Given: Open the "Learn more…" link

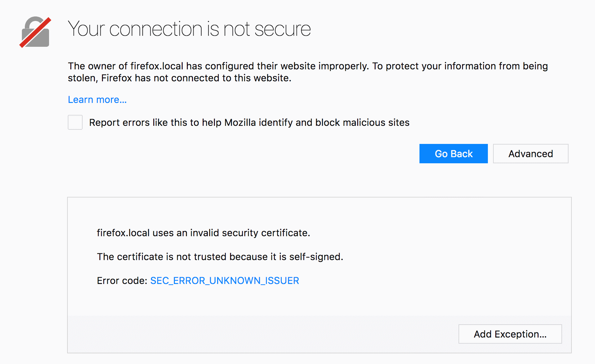Looking at the screenshot, I should coord(97,100).
